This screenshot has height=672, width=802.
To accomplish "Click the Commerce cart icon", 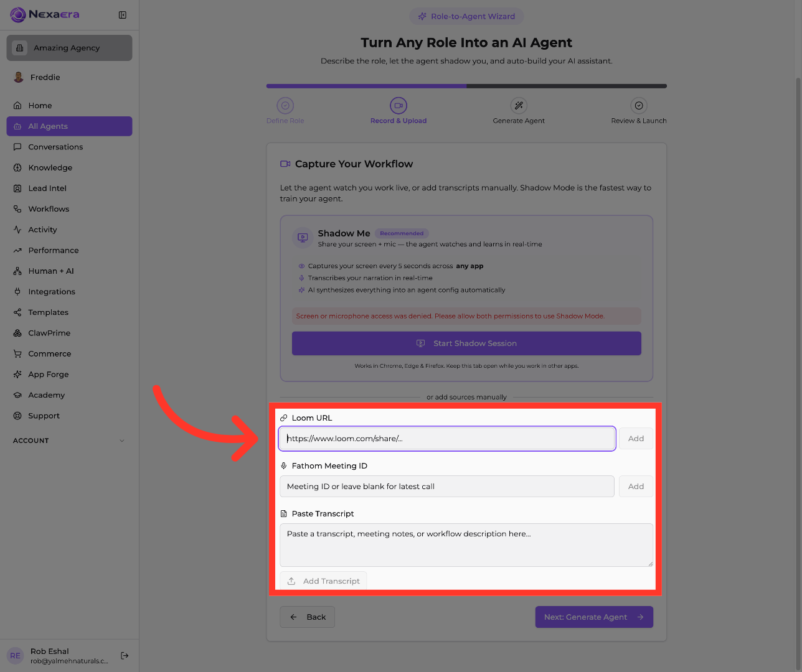I will [x=17, y=353].
